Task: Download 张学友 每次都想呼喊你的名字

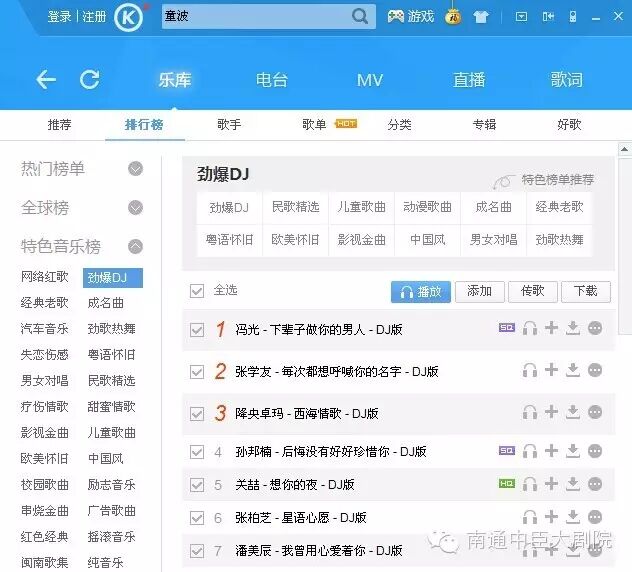Action: point(573,370)
